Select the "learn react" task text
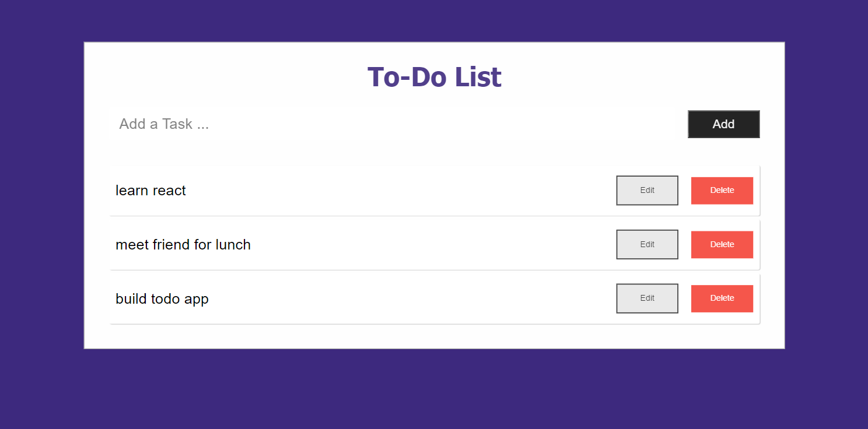 coord(150,191)
